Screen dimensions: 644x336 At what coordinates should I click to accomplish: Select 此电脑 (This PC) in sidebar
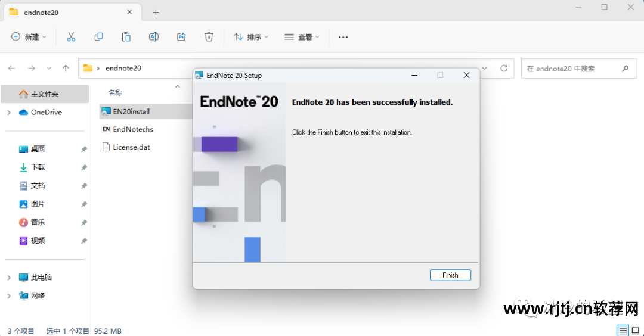click(x=41, y=278)
